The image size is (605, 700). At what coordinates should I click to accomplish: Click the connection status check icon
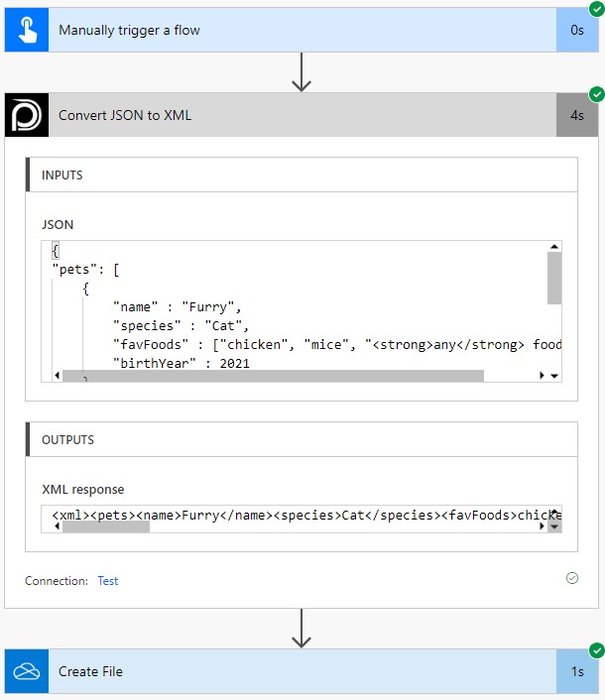click(571, 578)
